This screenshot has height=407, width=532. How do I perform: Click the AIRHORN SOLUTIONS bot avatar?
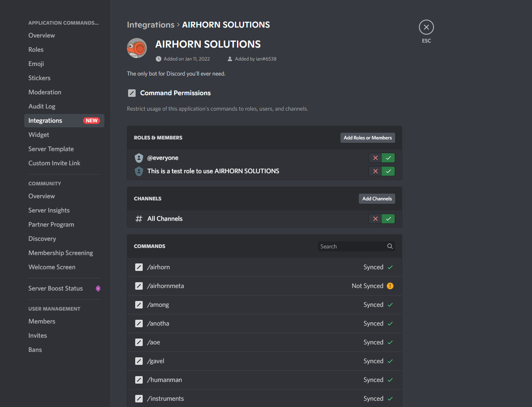coord(137,48)
